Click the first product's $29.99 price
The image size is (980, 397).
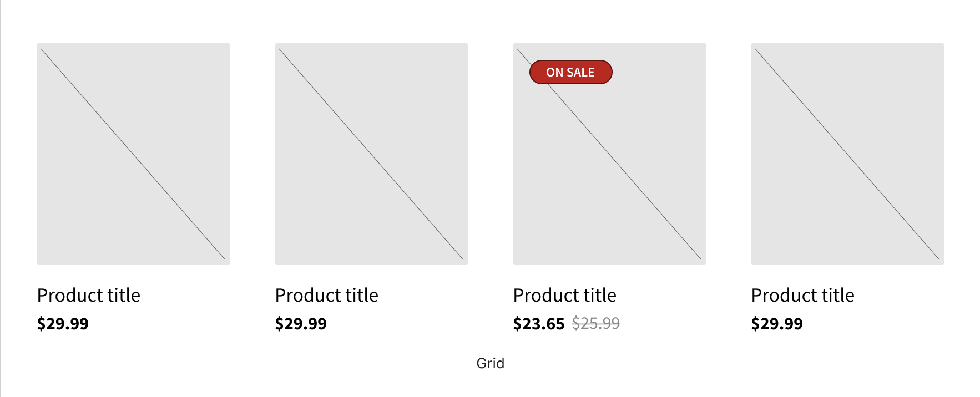click(x=63, y=323)
